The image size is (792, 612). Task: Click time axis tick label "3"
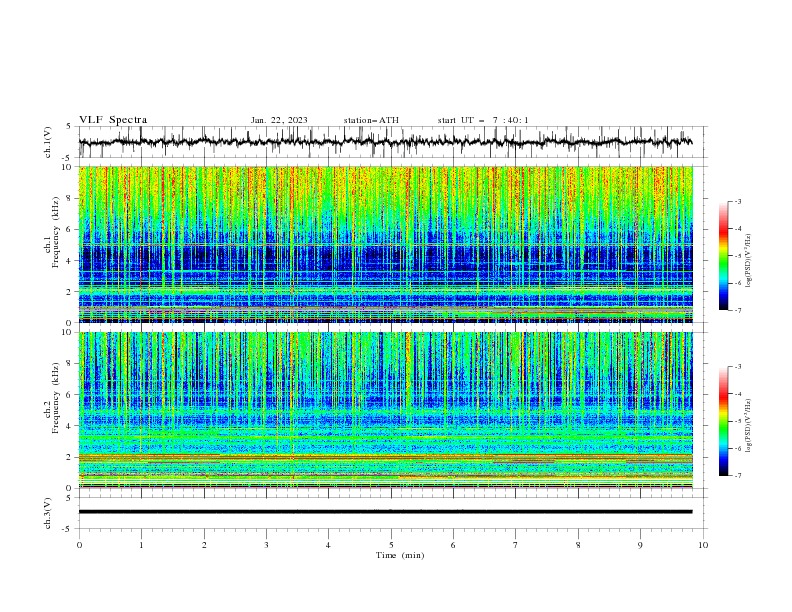(266, 545)
